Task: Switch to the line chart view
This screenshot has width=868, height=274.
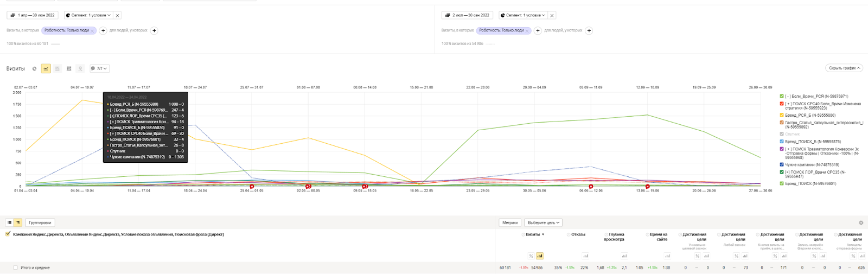Action: (x=46, y=69)
